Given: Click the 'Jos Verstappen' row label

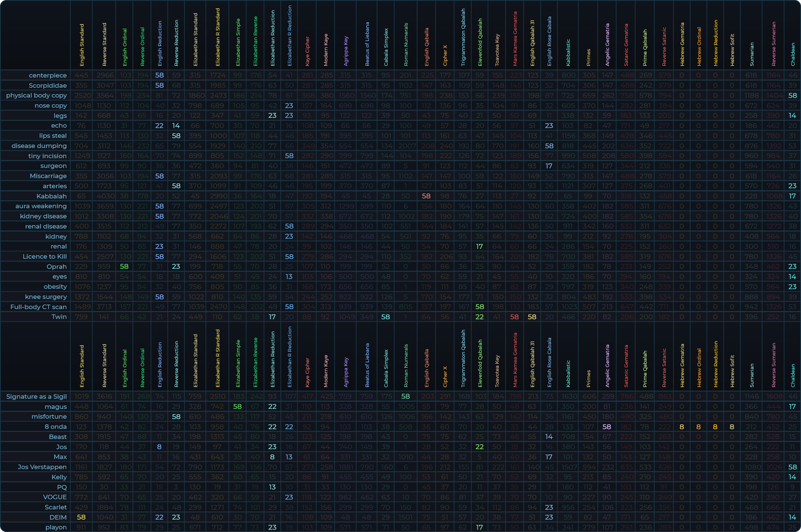Looking at the screenshot, I should pos(42,467).
